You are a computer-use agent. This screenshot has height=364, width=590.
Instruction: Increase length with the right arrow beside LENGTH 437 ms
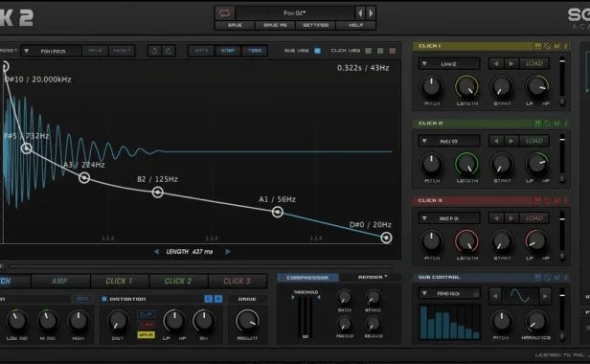[x=228, y=252]
